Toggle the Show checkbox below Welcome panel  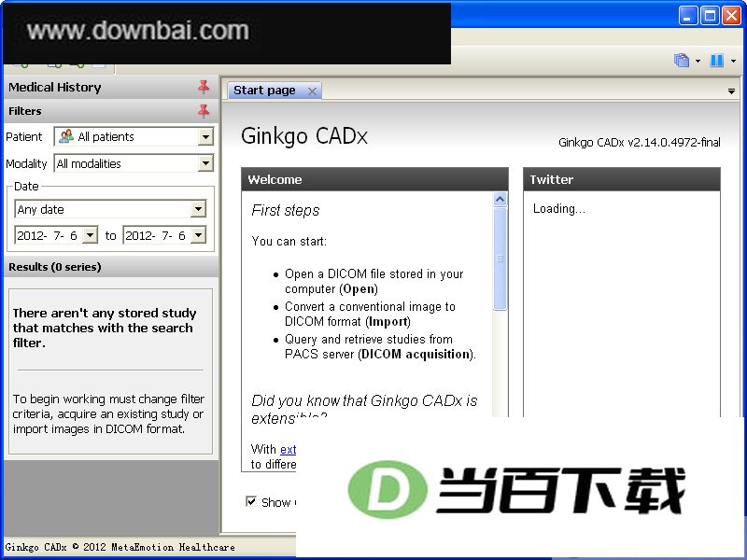click(x=250, y=501)
